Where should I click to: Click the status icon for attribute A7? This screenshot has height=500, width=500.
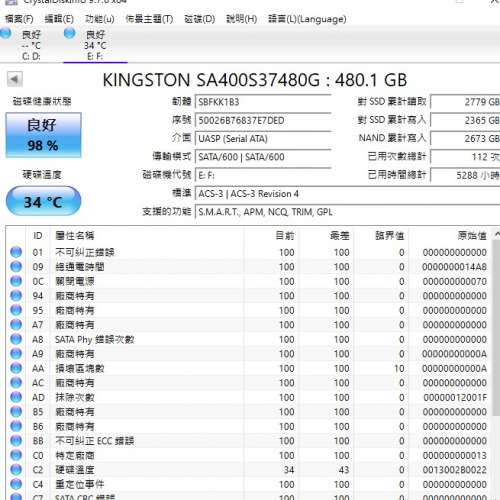[x=16, y=325]
